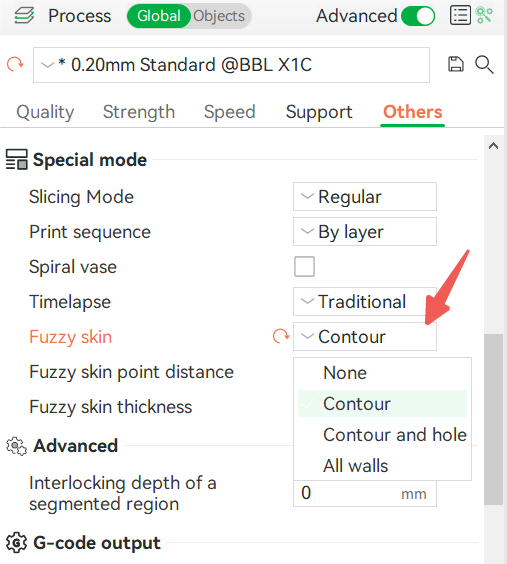Expand the Print sequence dropdown
The width and height of the screenshot is (507, 564).
[x=365, y=232]
